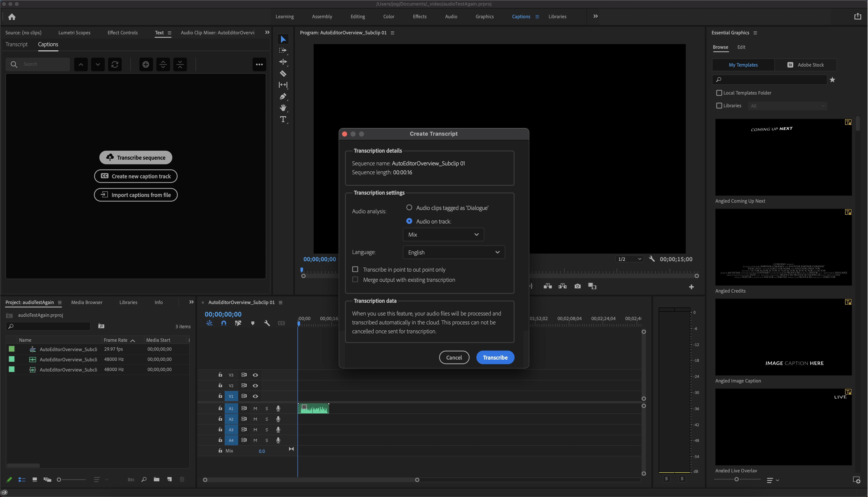Toggle snap magnet icon in timeline

click(223, 323)
